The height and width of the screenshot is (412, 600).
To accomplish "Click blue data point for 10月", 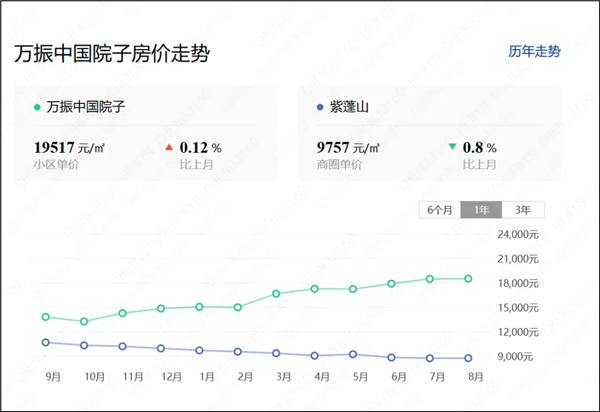I will pyautogui.click(x=84, y=345).
